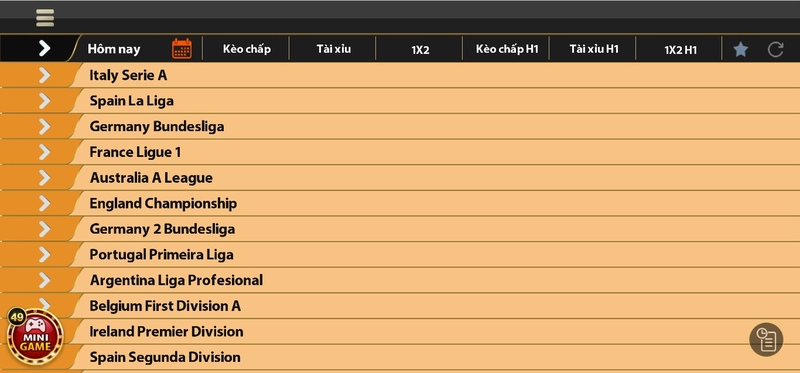Expand the Italy Serie A chevron

click(x=44, y=75)
